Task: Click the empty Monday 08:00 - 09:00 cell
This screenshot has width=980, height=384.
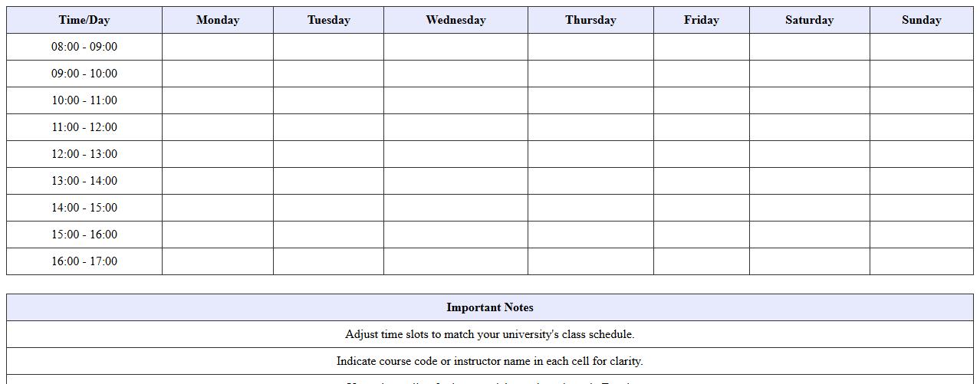Action: [x=218, y=47]
